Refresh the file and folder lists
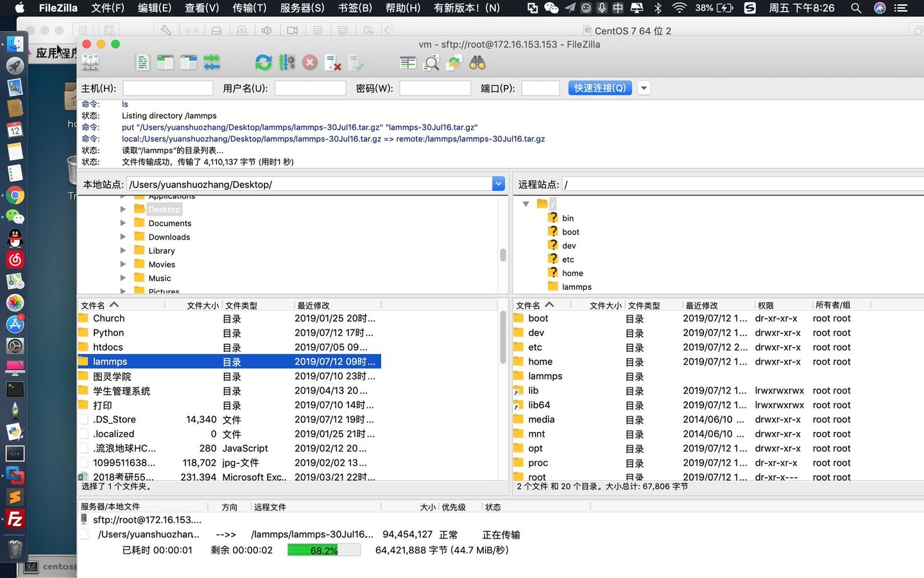924x578 pixels. coord(263,62)
